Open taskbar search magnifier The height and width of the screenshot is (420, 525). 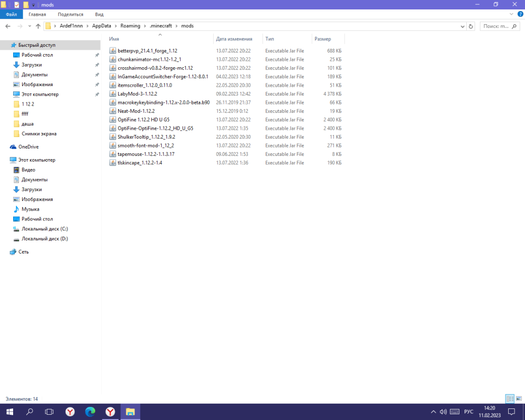(29, 412)
